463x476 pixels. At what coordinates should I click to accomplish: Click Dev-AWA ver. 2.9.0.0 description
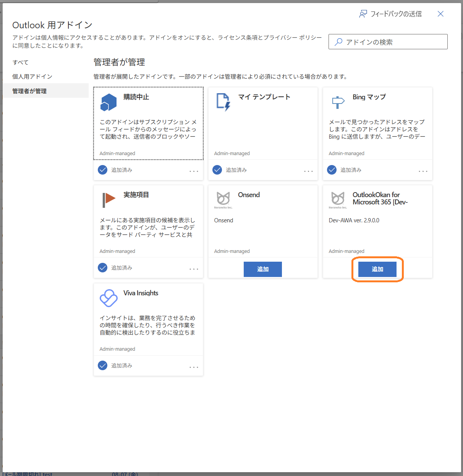354,220
